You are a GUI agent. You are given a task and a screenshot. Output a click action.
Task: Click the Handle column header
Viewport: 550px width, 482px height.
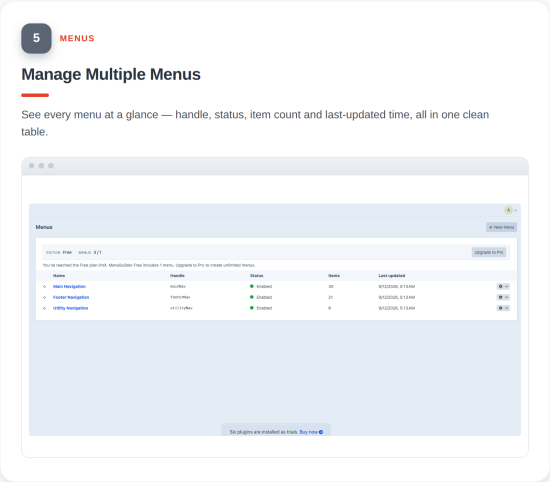coord(177,276)
